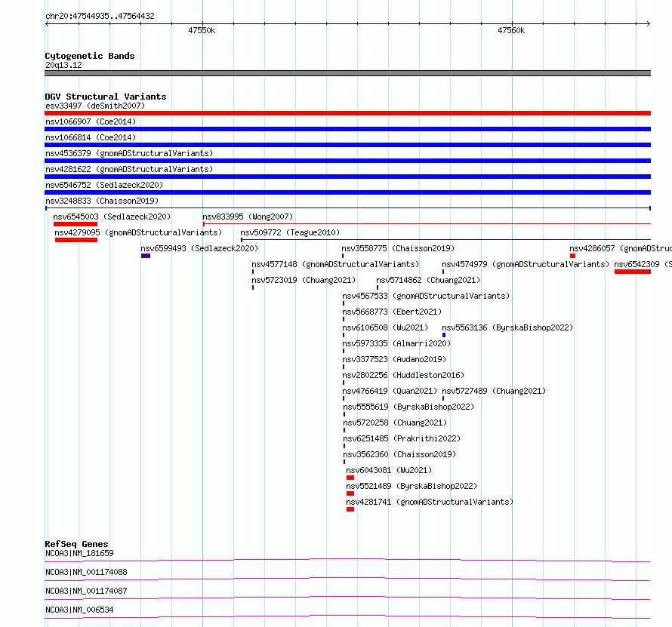672x627 pixels.
Task: Click the purple nsv6599493 variant block
Action: tap(146, 256)
